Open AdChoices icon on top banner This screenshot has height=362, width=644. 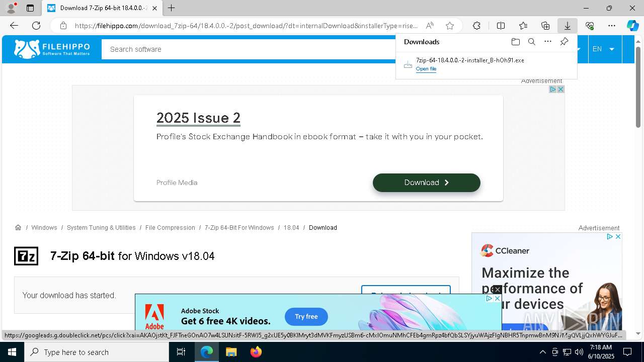(x=552, y=89)
